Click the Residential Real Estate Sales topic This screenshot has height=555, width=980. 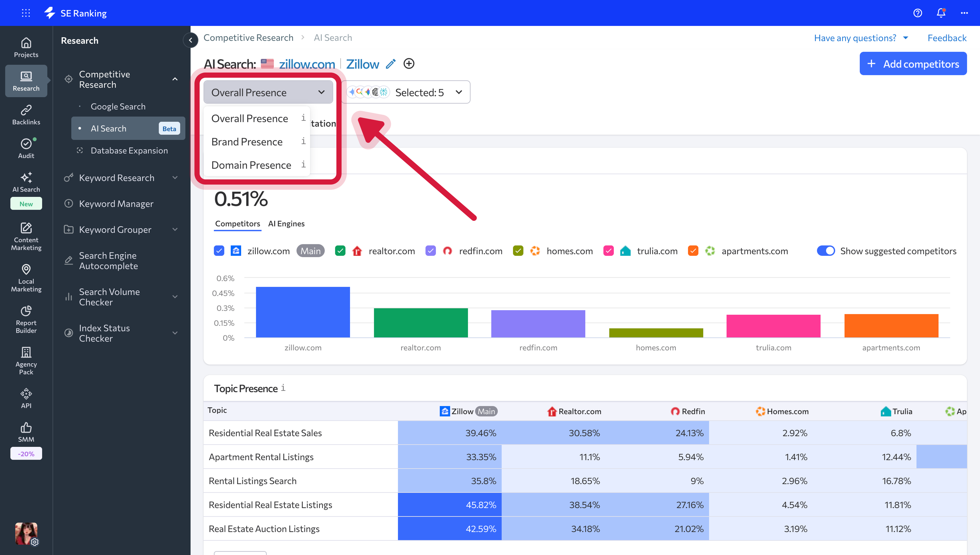(x=265, y=433)
